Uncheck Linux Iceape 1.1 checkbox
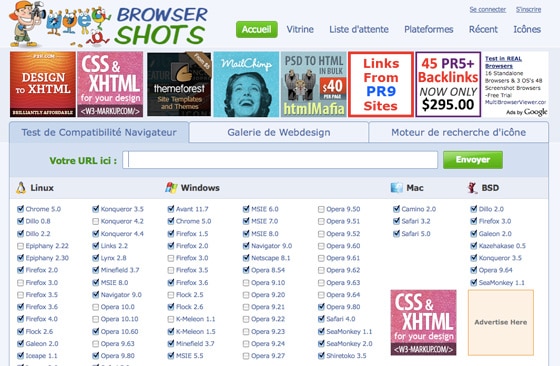Image resolution: width=560 pixels, height=366 pixels. pyautogui.click(x=20, y=356)
